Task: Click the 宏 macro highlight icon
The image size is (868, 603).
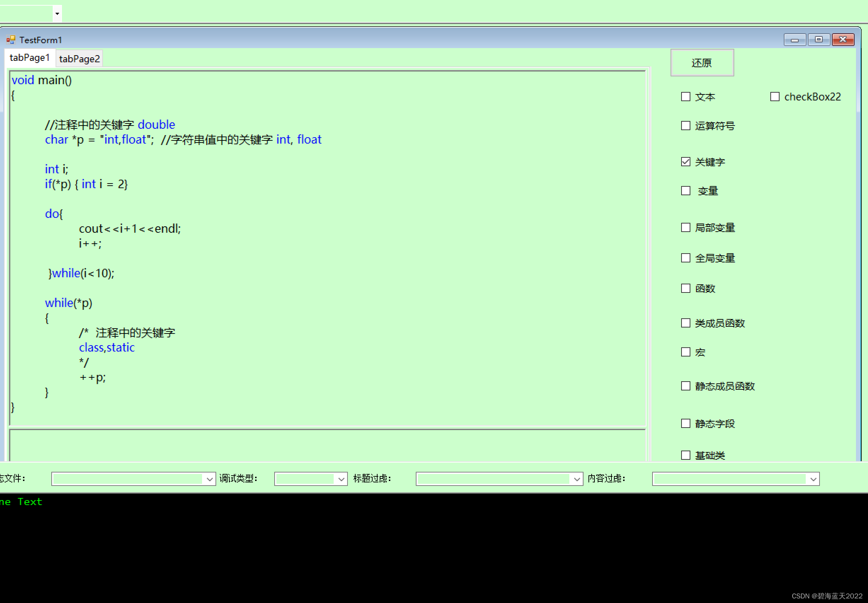Action: (x=685, y=350)
